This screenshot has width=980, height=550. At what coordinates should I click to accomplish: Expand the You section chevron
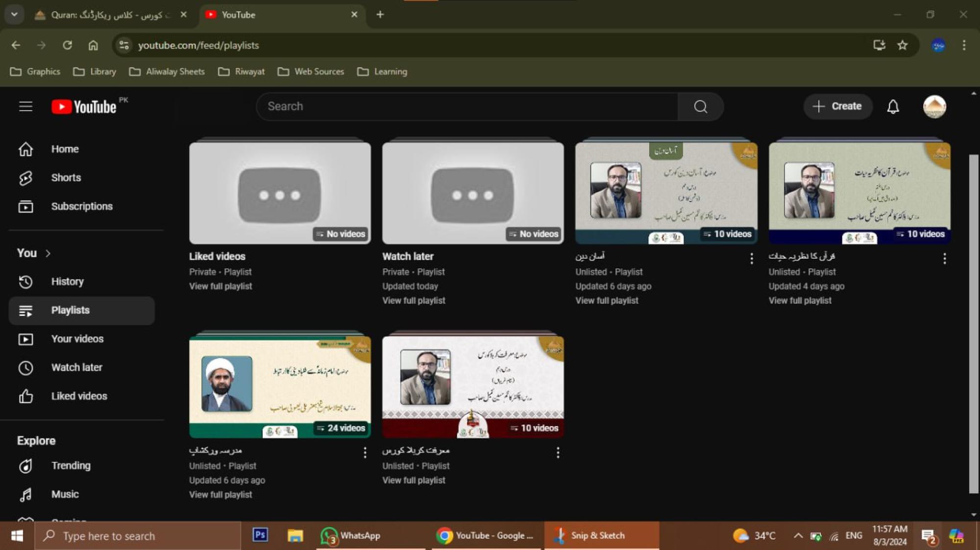48,253
